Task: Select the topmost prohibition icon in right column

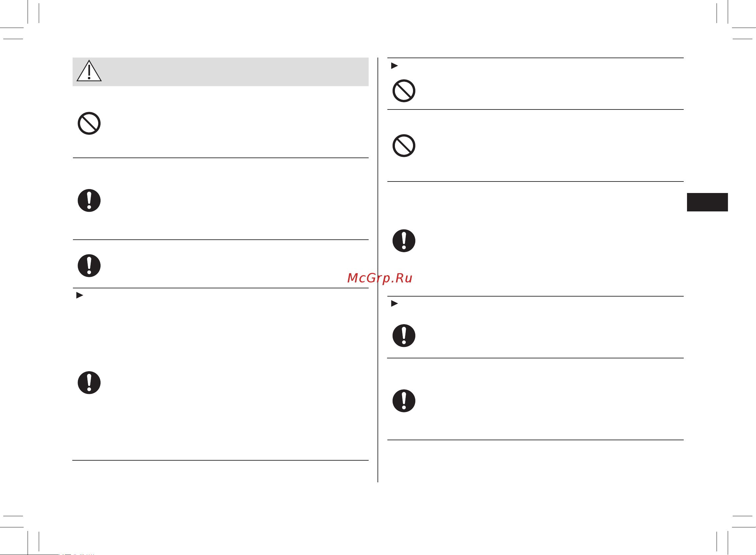Action: (x=404, y=91)
